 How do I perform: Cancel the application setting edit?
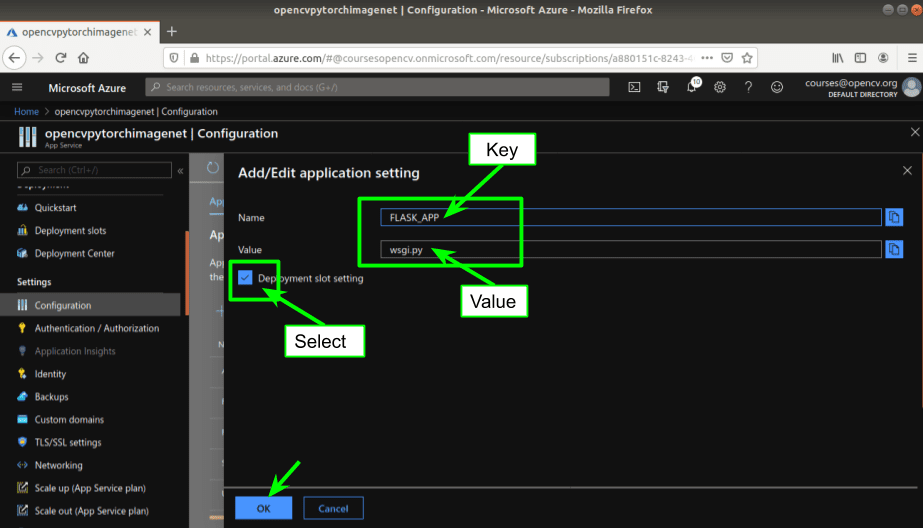coord(333,509)
